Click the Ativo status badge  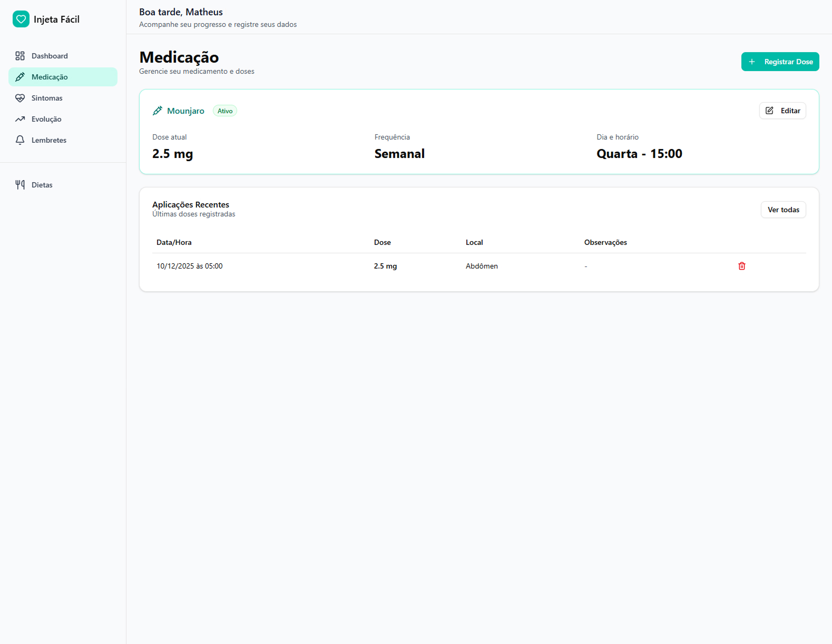point(225,111)
